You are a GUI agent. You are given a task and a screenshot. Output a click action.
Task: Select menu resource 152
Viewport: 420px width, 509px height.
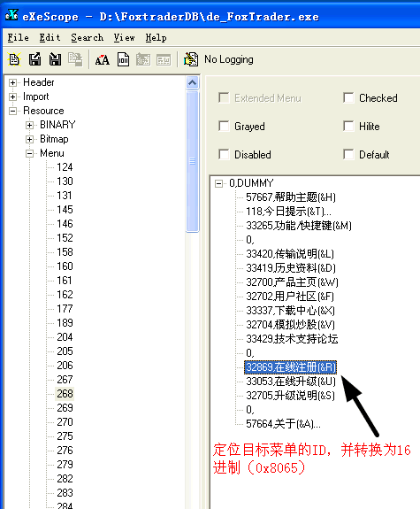[x=65, y=238]
